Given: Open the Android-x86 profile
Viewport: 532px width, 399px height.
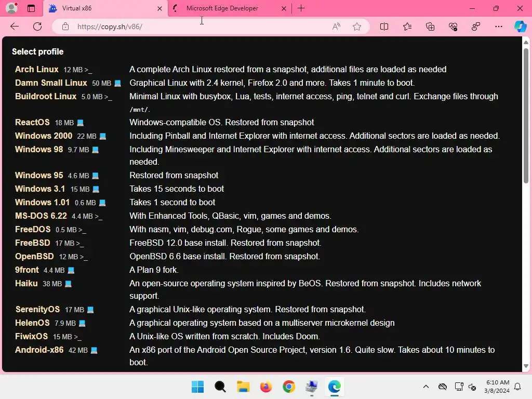Looking at the screenshot, I should [x=39, y=350].
